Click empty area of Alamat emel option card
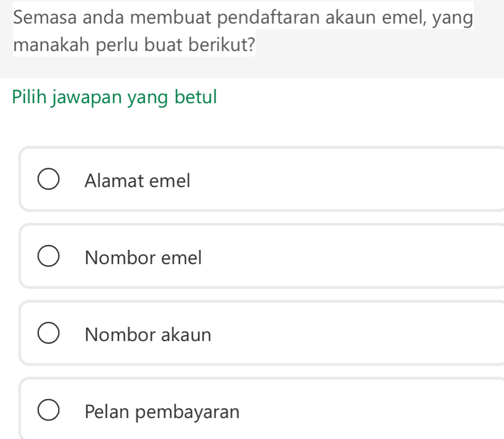Image resolution: width=504 pixels, height=439 pixels. 351,181
